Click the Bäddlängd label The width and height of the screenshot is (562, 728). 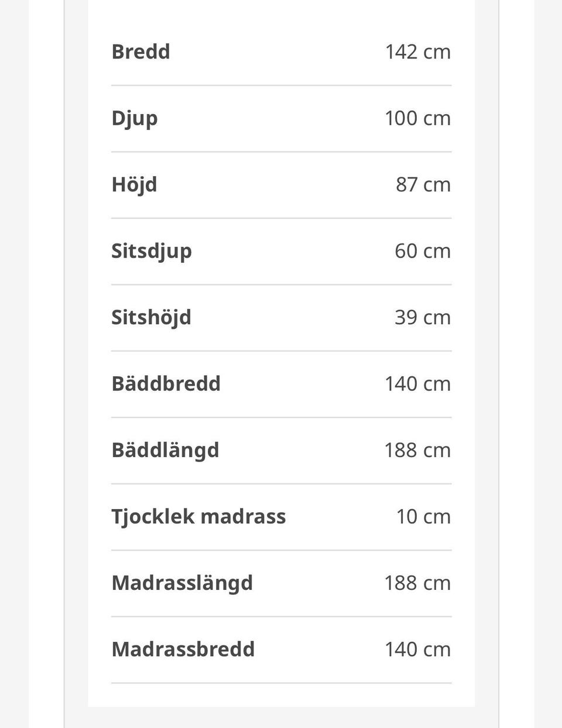(165, 451)
